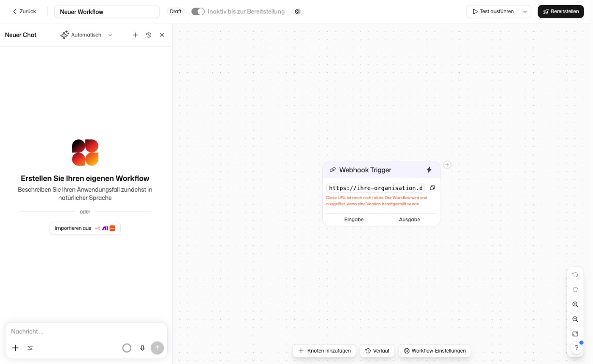Copy the webhook URL
The width and height of the screenshot is (593, 364).
(x=432, y=188)
